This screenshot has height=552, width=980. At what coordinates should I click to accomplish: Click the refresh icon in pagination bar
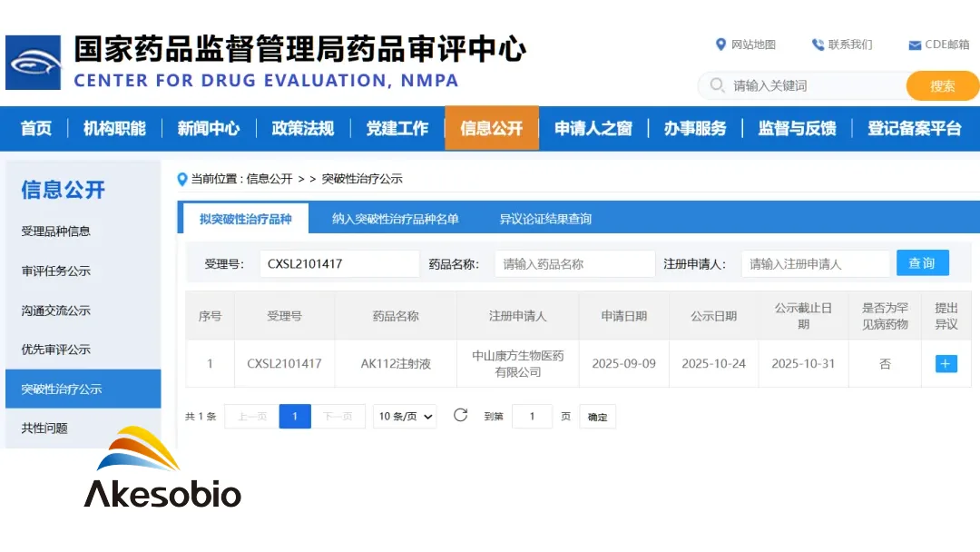pyautogui.click(x=460, y=416)
